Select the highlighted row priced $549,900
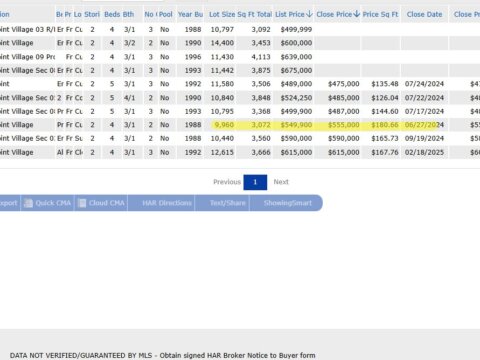This screenshot has height=360, width=480. point(240,125)
